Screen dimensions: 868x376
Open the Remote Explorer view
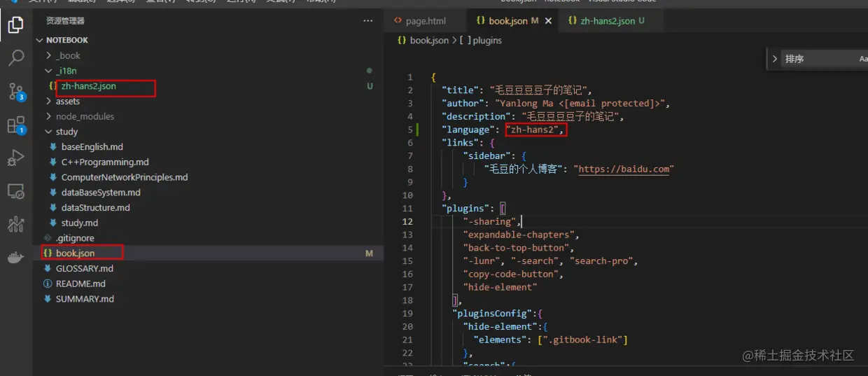click(15, 191)
